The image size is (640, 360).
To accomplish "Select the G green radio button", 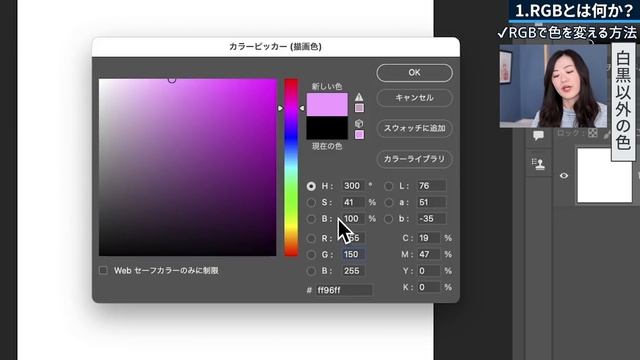I will [x=311, y=255].
